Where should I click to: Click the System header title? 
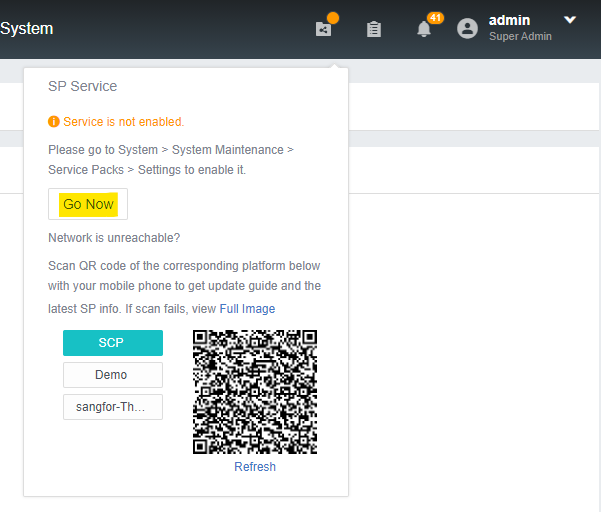26,28
